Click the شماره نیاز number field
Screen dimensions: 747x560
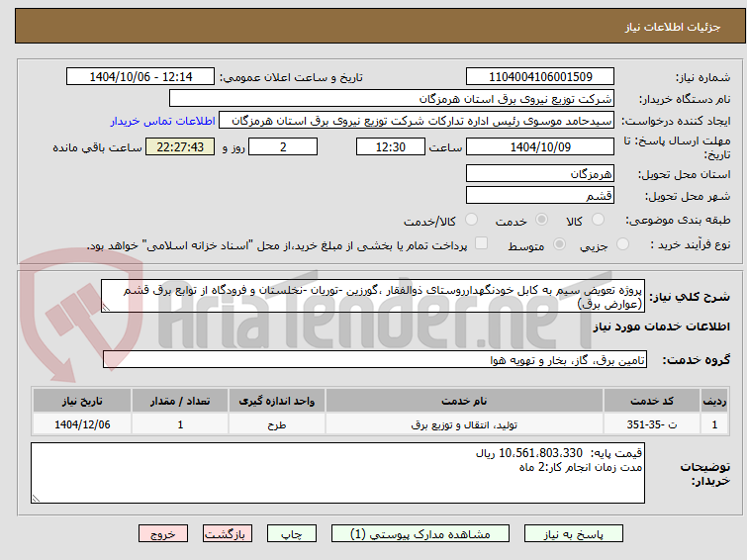click(x=540, y=77)
